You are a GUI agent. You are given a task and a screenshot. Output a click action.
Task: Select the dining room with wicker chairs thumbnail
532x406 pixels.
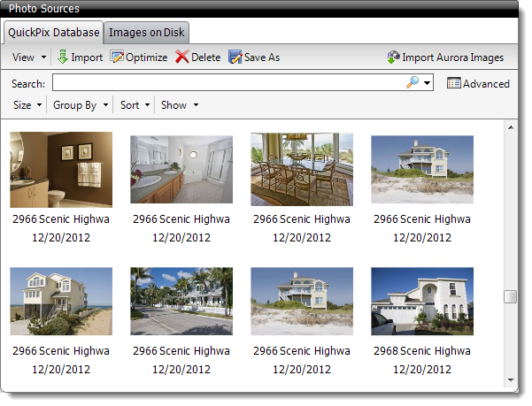302,169
